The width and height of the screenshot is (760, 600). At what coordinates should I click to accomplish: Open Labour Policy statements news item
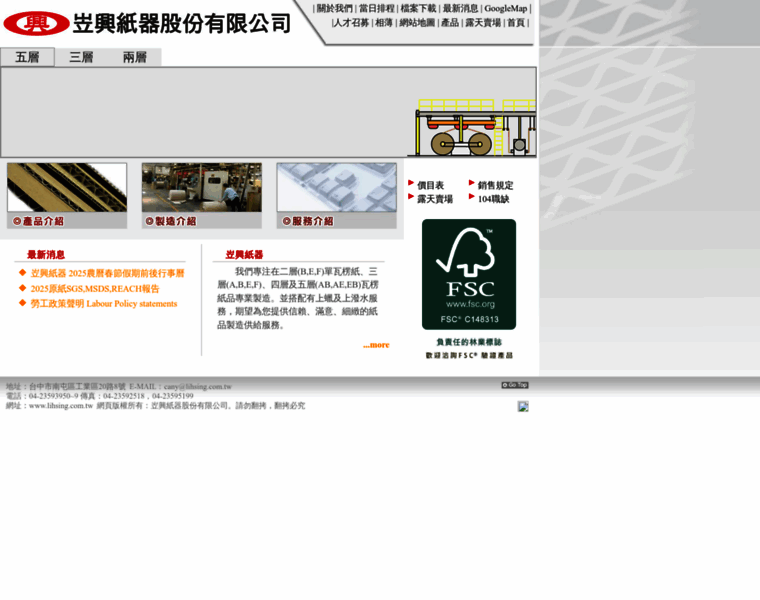point(104,304)
